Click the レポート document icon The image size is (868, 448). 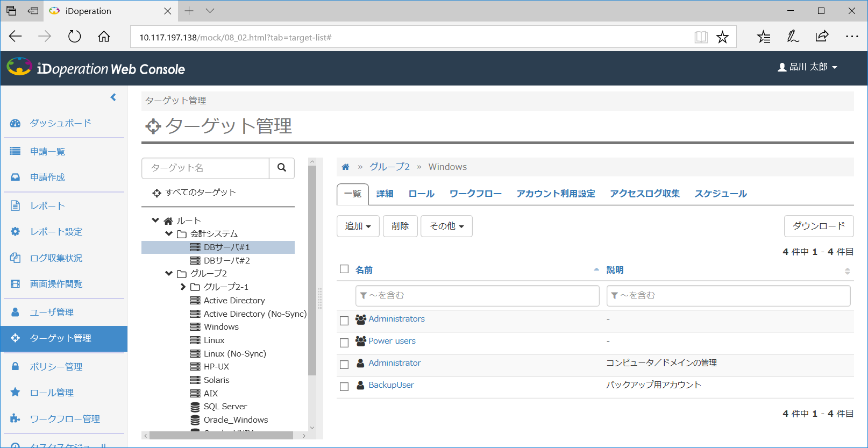pyautogui.click(x=16, y=205)
